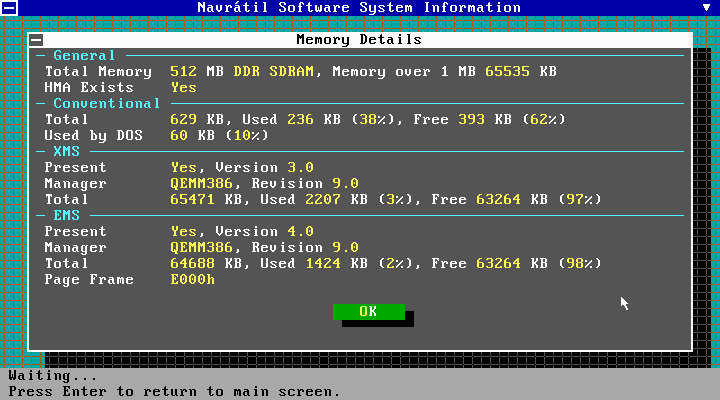Click the down arrow in title bar
The image size is (720, 400).
click(x=706, y=7)
